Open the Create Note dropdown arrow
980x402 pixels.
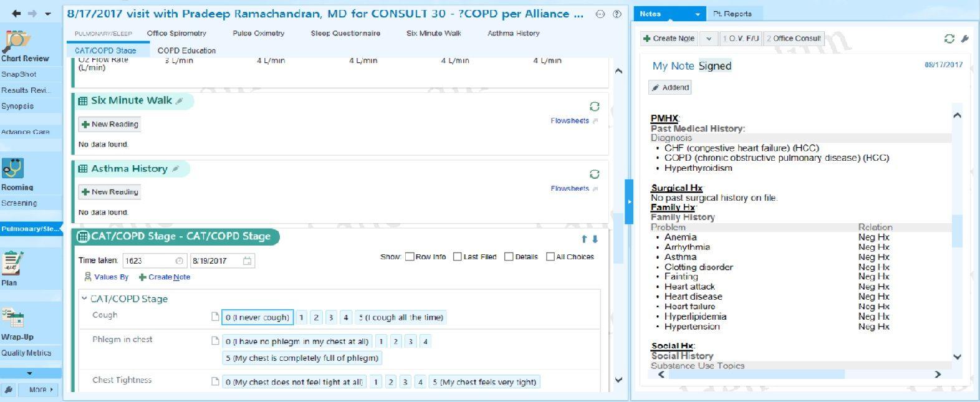pyautogui.click(x=708, y=39)
